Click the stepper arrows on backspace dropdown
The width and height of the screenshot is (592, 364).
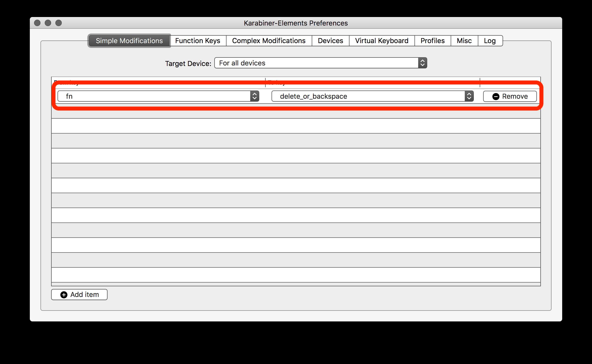pos(470,96)
